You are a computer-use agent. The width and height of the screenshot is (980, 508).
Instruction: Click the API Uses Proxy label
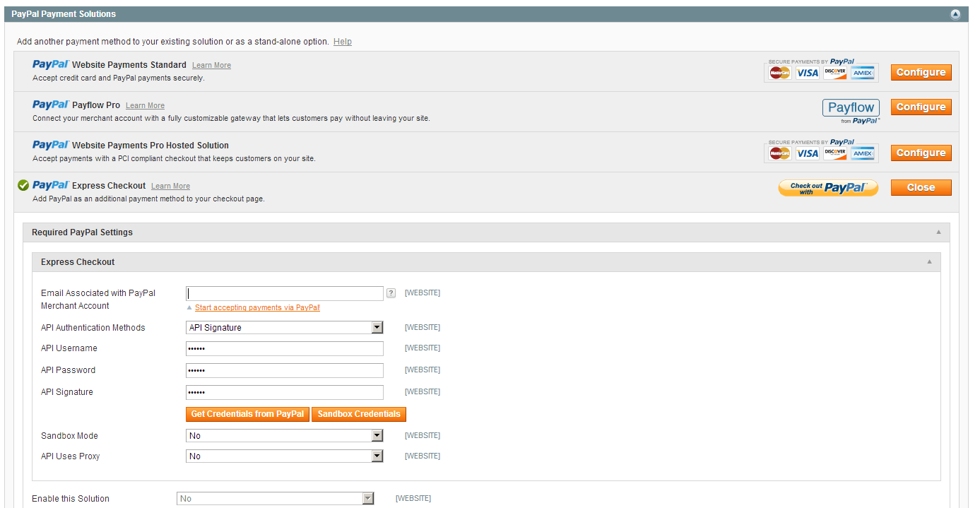click(71, 456)
